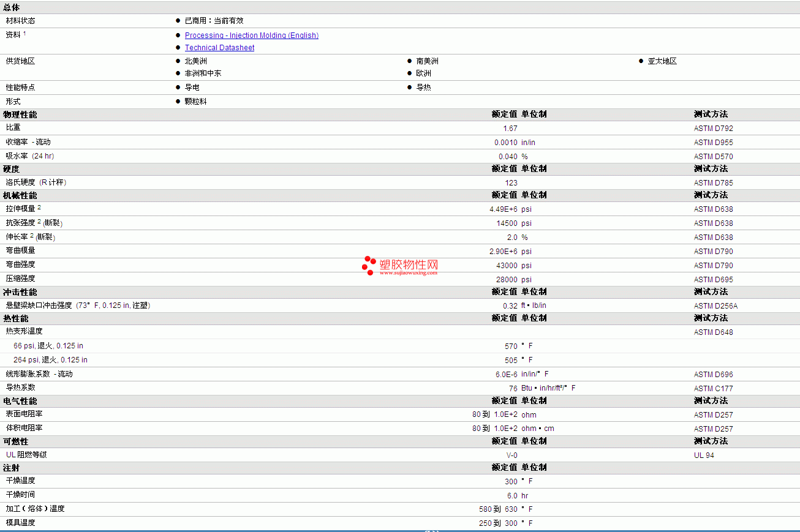Click the 干燥时间 row label
This screenshot has height=532, width=800.
[21, 495]
